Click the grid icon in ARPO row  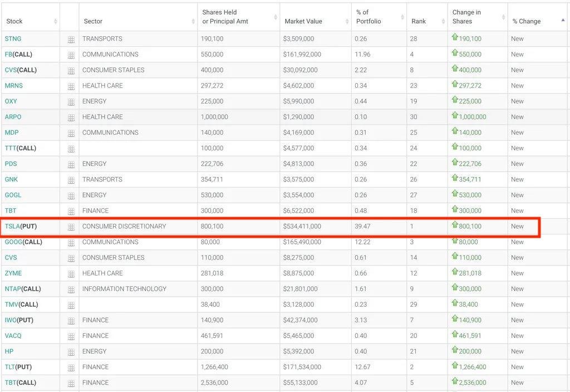[71, 118]
